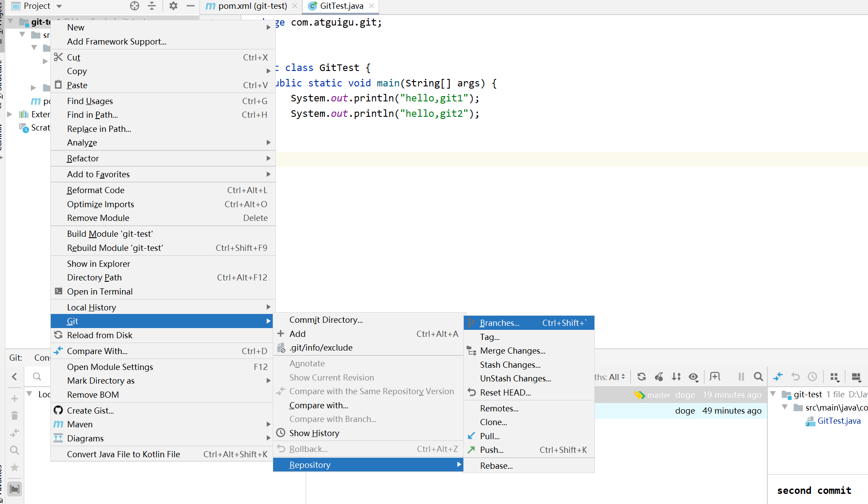
Task: Click Commit Directory... menu entry
Action: click(x=326, y=320)
